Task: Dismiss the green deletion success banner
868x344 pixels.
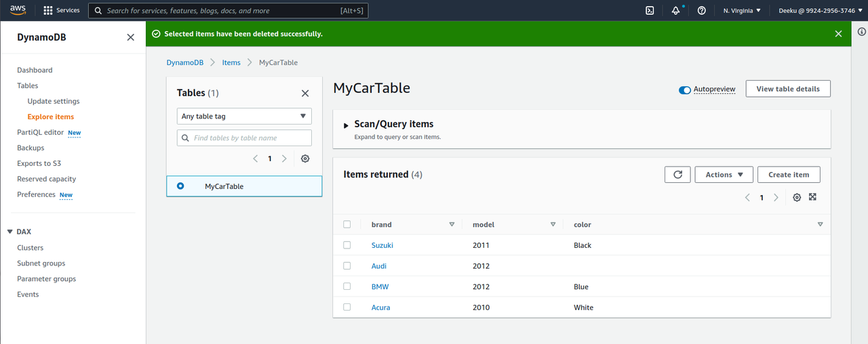Action: (838, 34)
